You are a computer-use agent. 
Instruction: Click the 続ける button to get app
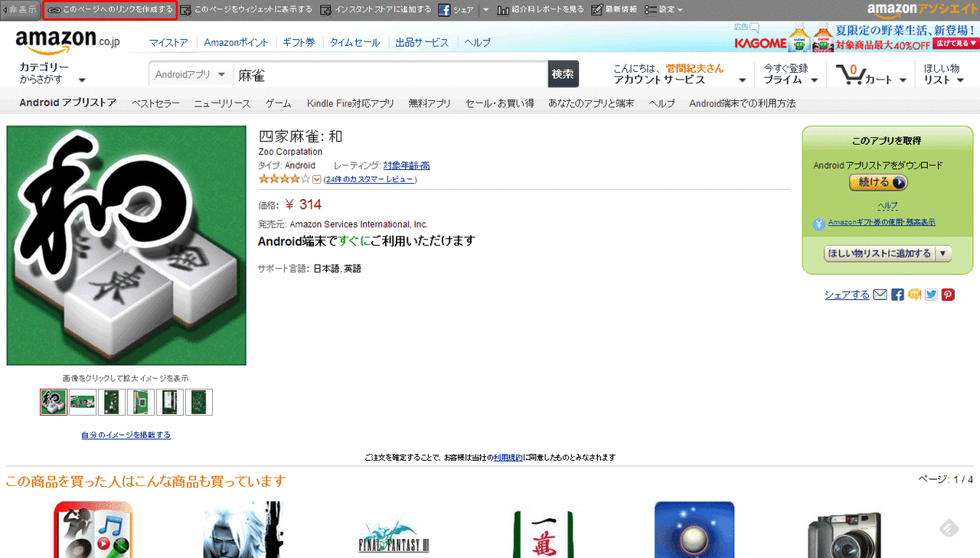point(878,182)
